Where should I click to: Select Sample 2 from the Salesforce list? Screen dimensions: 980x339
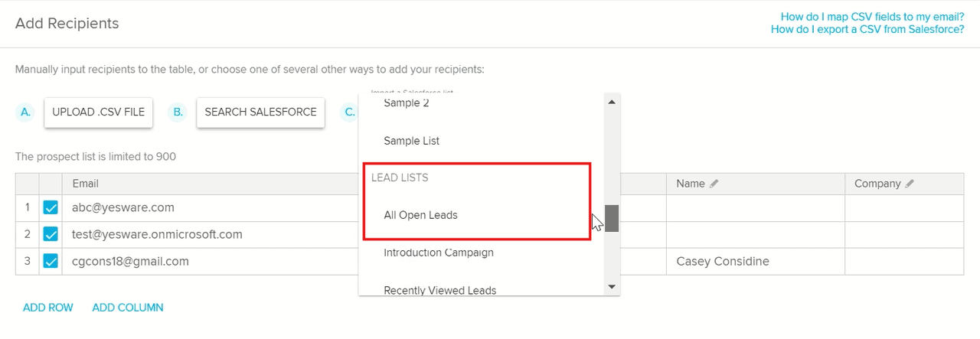click(x=406, y=103)
